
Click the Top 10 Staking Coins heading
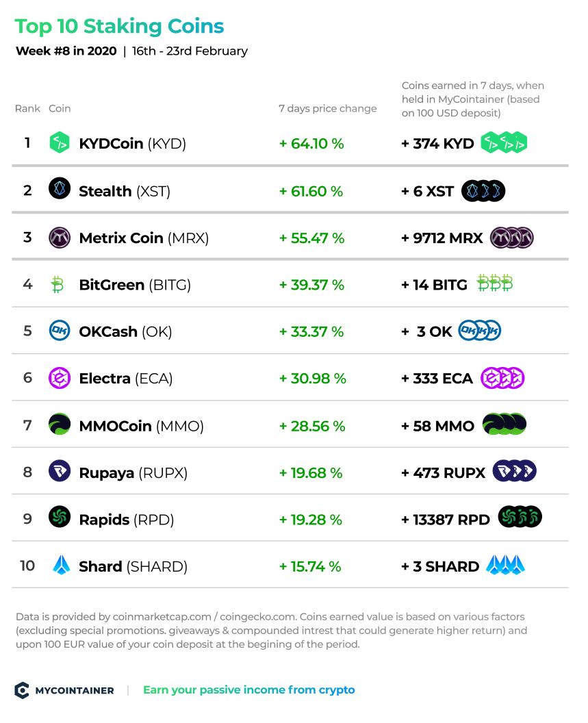pos(119,26)
